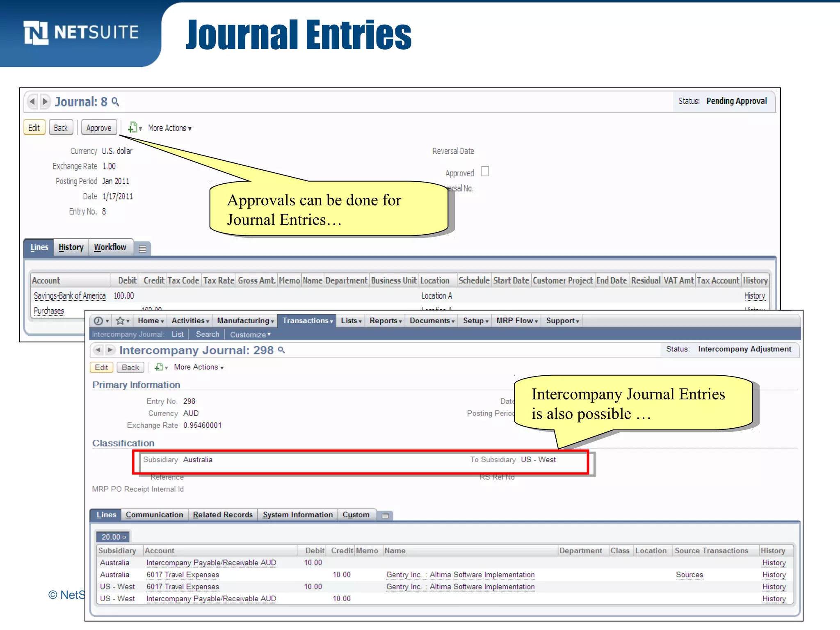Click Back button on Journal 8
Screen dimensions: 840x630
tap(61, 128)
